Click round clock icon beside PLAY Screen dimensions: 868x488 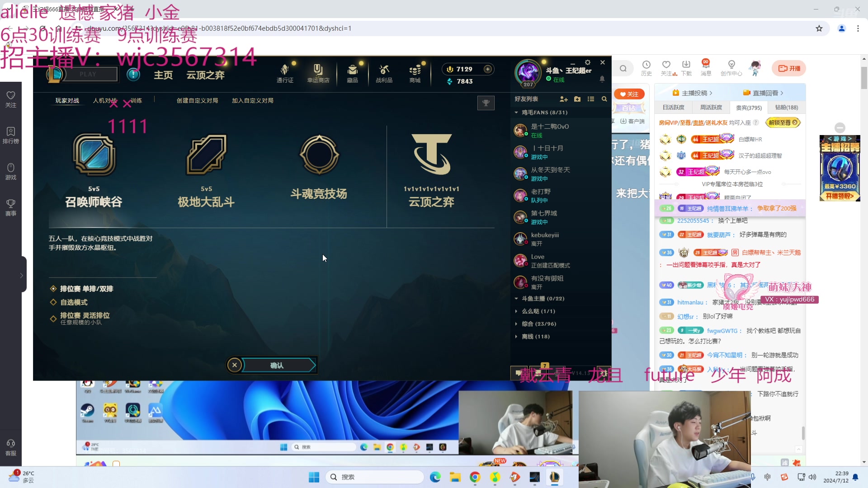133,74
